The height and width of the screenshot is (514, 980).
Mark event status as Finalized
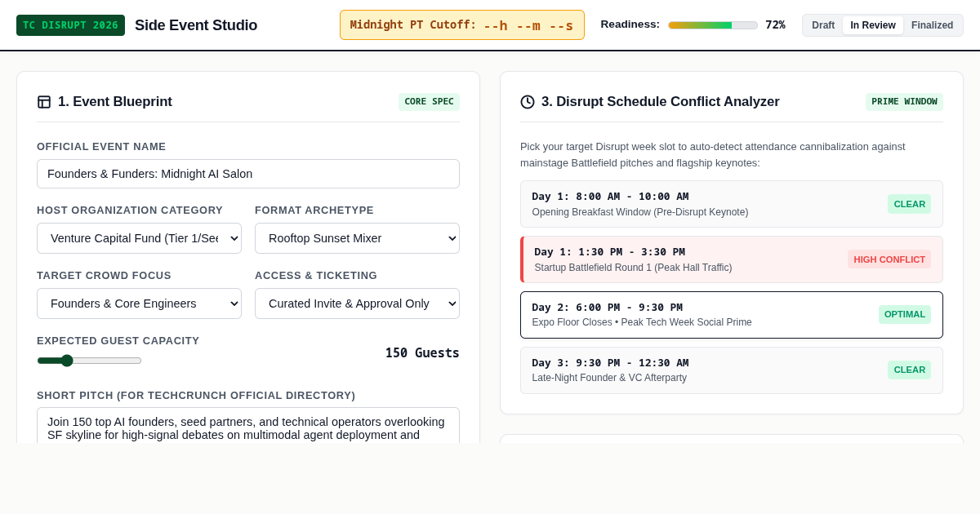(x=932, y=25)
